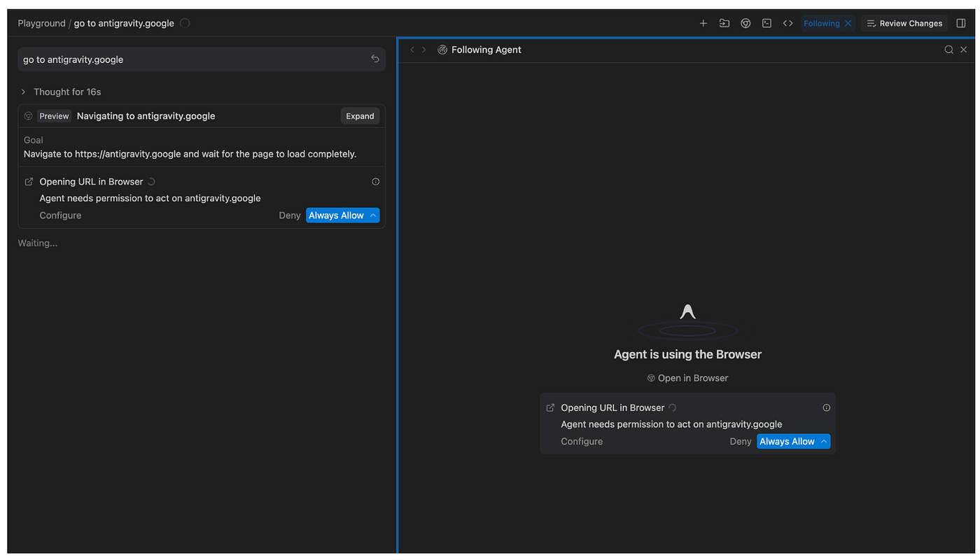Screen dimensions: 980x560
Task: Click the 'Open in Browser' link
Action: 687,378
